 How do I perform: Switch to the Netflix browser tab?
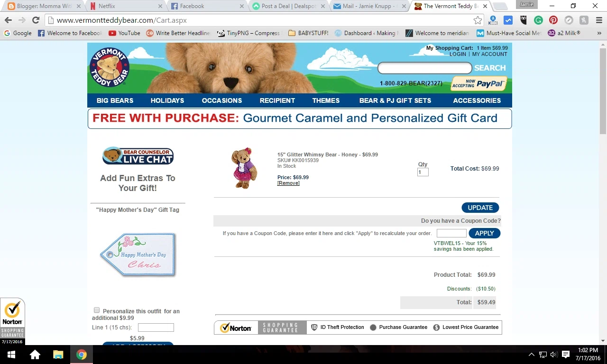click(126, 6)
